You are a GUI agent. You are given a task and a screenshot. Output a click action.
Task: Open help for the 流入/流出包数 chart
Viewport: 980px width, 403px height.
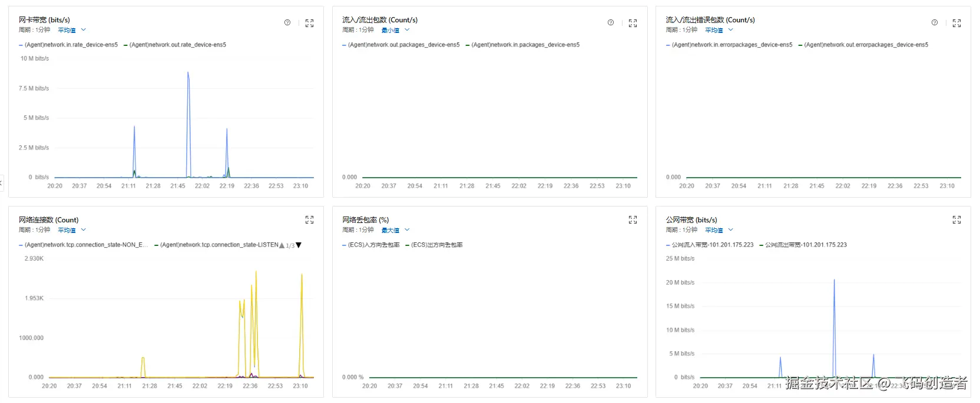click(611, 22)
